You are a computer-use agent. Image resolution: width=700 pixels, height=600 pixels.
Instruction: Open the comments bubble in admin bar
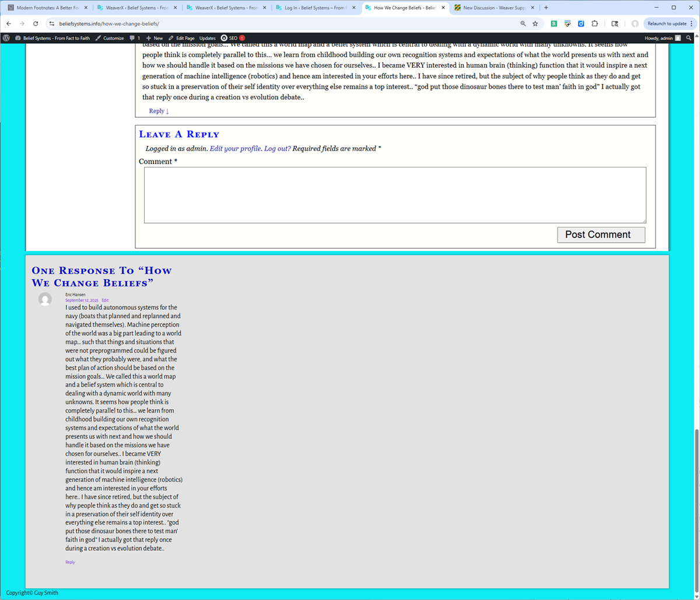tap(135, 38)
